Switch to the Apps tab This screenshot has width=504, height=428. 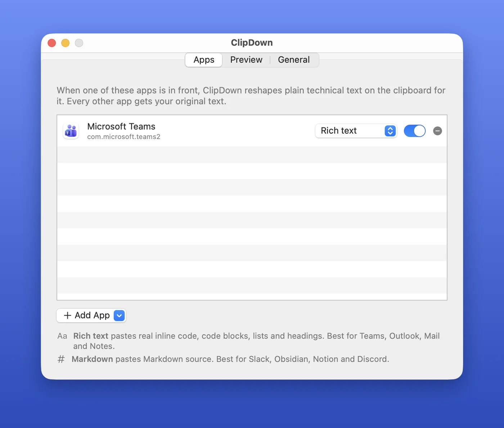tap(204, 60)
